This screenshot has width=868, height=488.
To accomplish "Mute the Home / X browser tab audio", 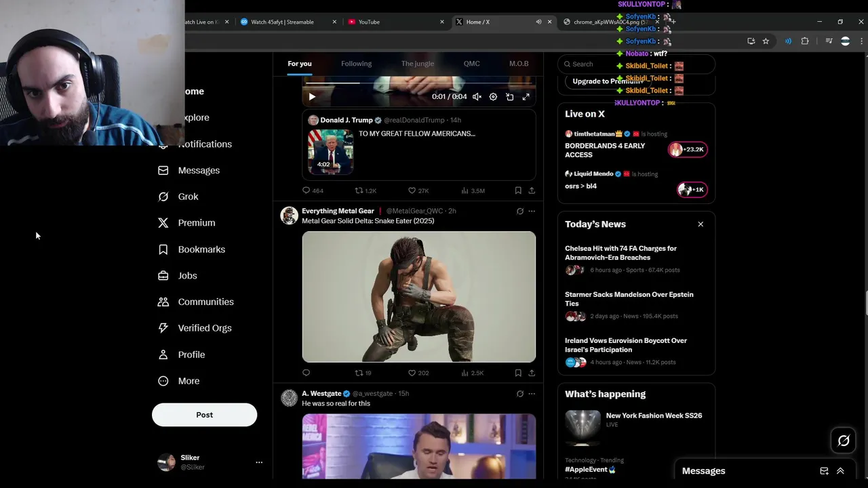I will click(538, 22).
